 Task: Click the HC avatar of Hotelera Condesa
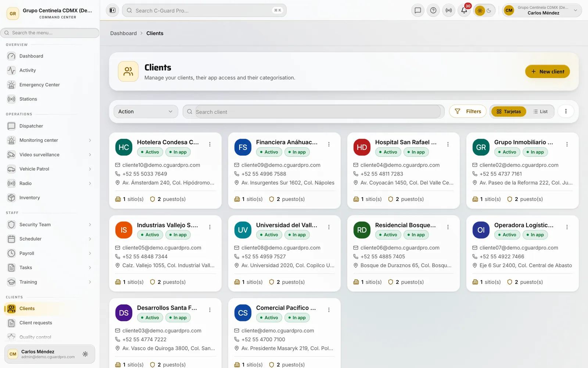pos(124,147)
